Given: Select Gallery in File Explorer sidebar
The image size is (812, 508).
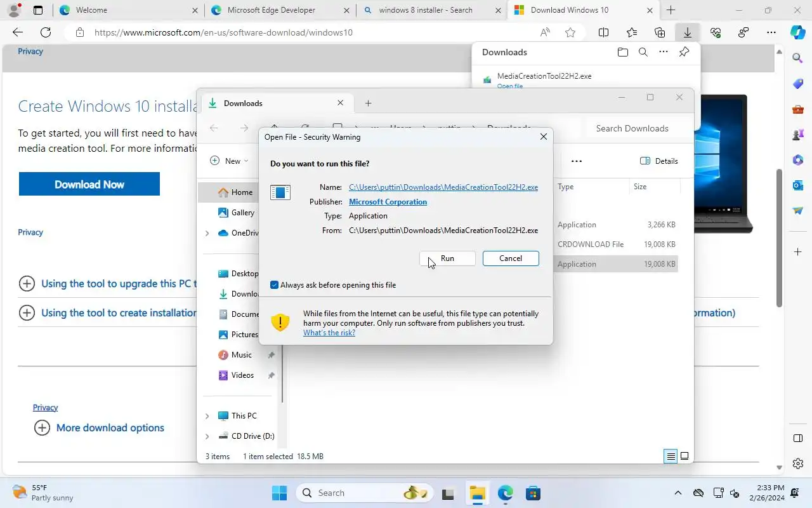Looking at the screenshot, I should click(x=241, y=213).
